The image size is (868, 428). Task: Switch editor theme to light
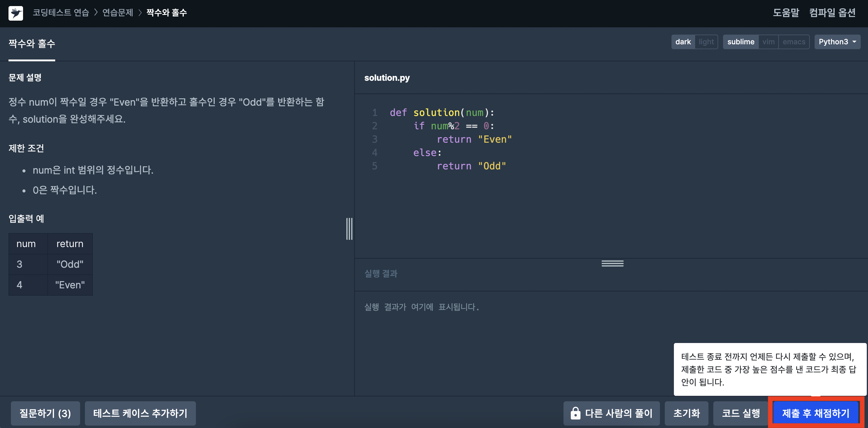(x=706, y=42)
